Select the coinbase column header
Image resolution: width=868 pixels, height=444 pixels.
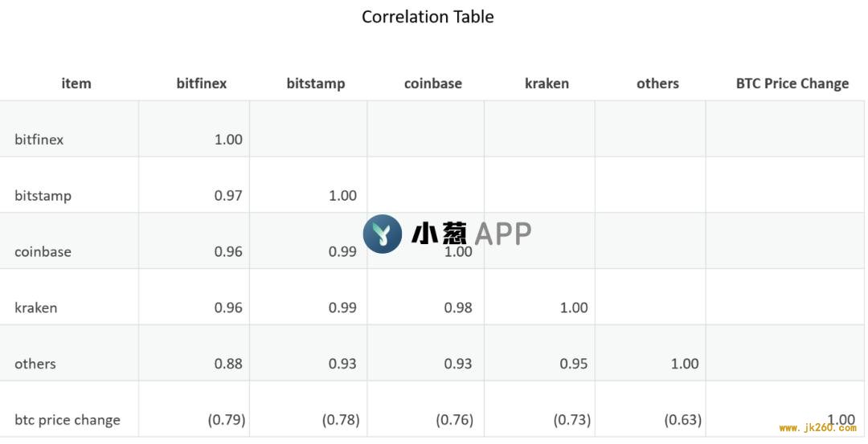433,84
